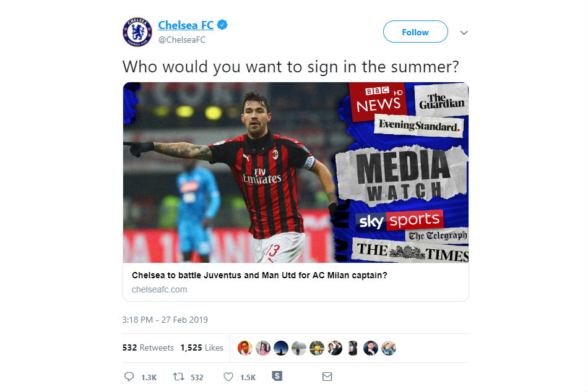Open the Media Watch article image

(x=295, y=173)
